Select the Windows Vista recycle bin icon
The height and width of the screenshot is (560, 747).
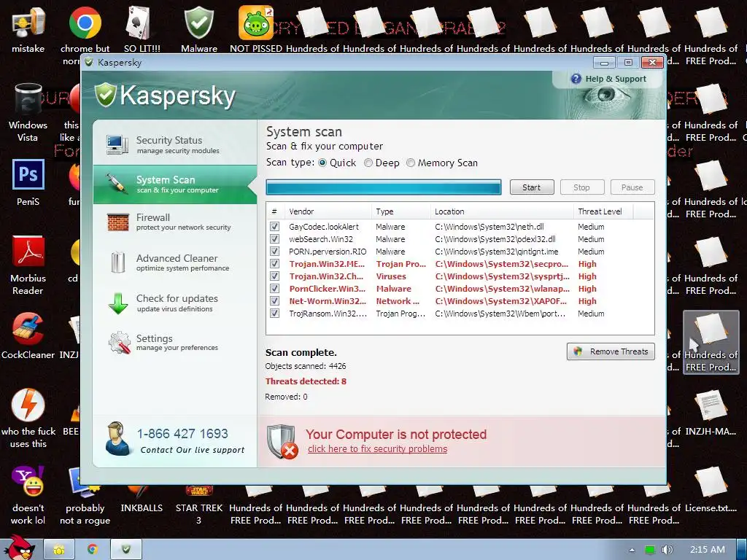28,112
